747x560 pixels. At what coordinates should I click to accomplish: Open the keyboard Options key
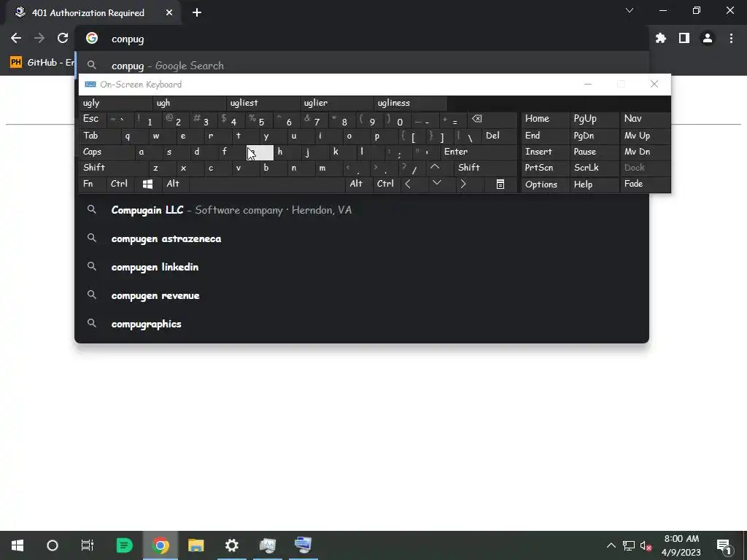point(545,184)
